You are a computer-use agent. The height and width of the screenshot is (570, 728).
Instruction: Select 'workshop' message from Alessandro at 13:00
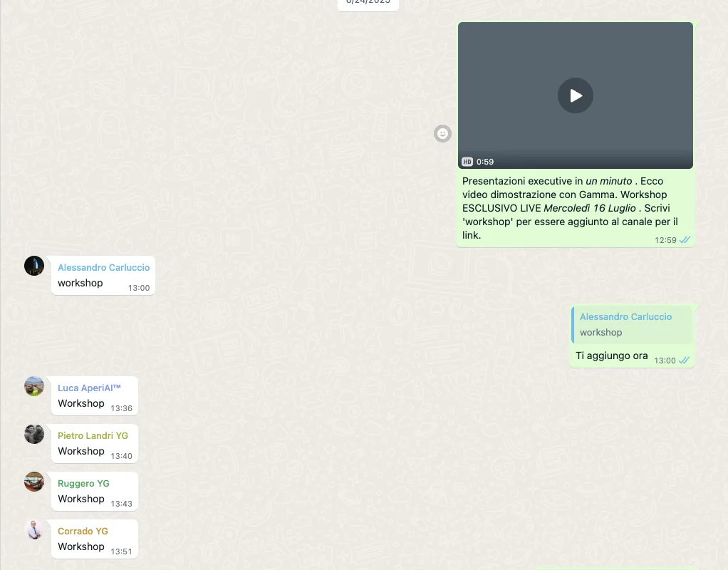[80, 284]
